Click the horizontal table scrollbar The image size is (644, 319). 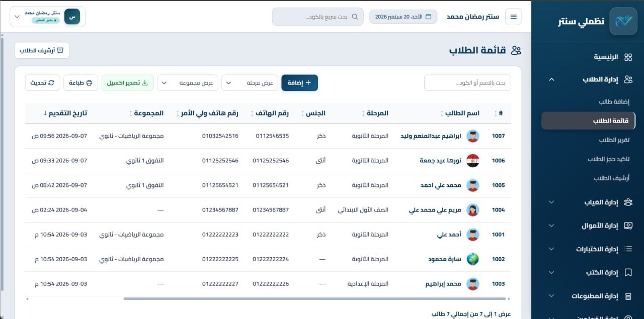coord(314,299)
